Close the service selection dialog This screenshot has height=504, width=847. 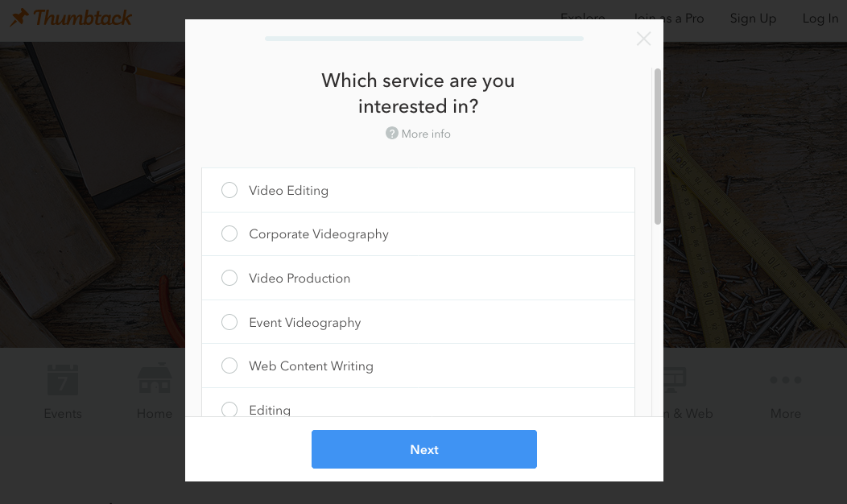click(643, 39)
